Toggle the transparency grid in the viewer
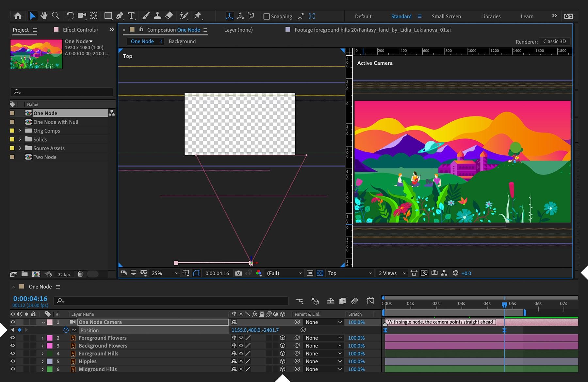This screenshot has height=382, width=588. (x=320, y=273)
